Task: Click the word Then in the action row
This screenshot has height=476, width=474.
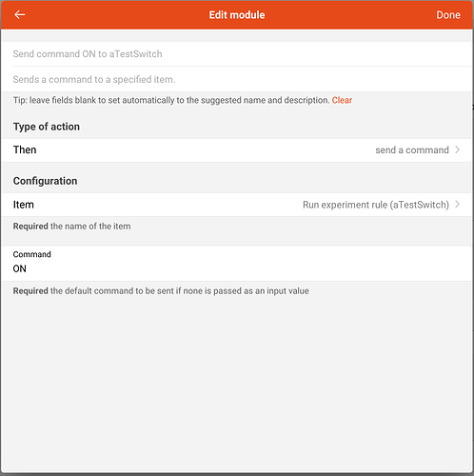Action: [25, 149]
